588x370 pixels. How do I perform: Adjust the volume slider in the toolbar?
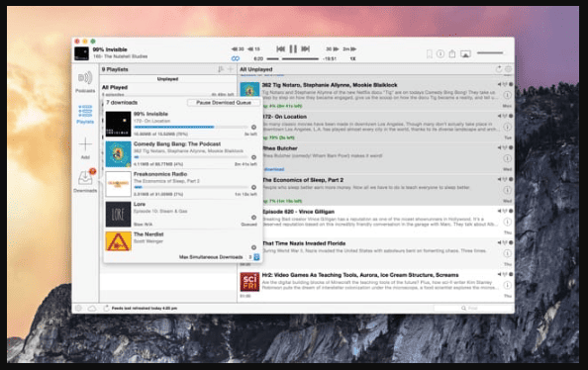[x=490, y=52]
